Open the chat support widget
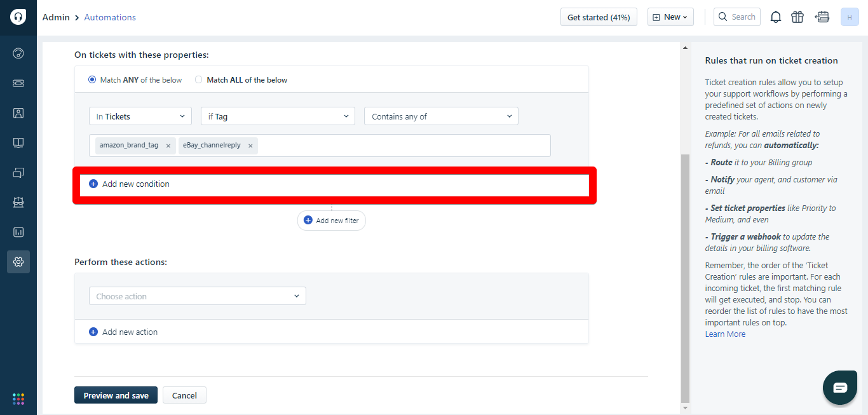 click(x=840, y=388)
